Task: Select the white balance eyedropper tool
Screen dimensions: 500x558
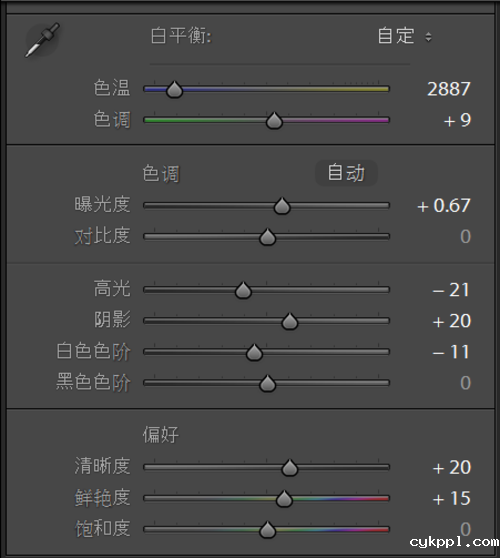Action: point(42,40)
